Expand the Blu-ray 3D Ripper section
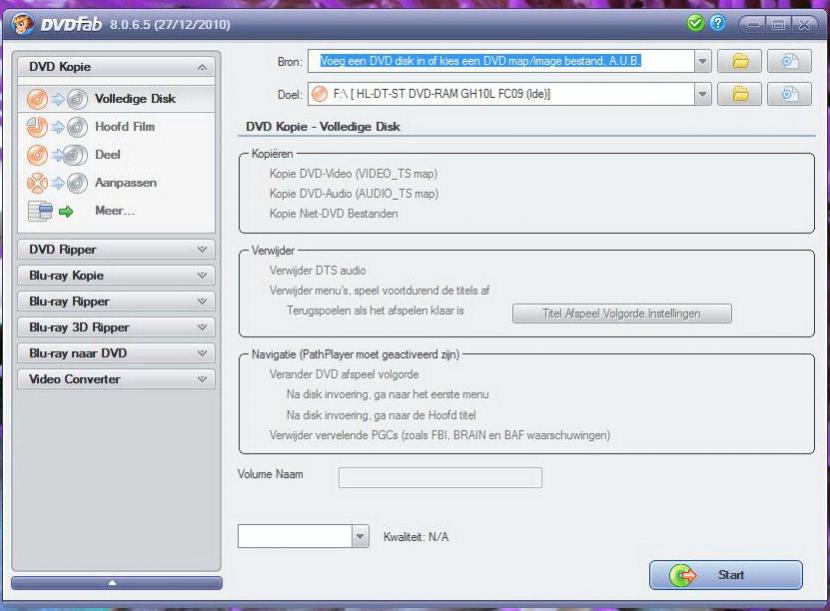830x611 pixels. [x=116, y=327]
